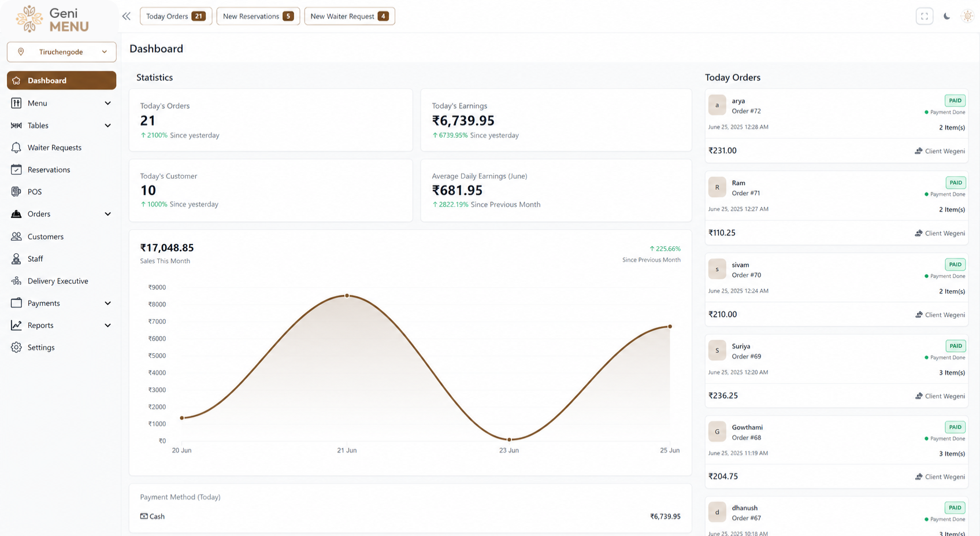Click the Tables icon in sidebar
Viewport: 980px width, 536px height.
tap(16, 125)
